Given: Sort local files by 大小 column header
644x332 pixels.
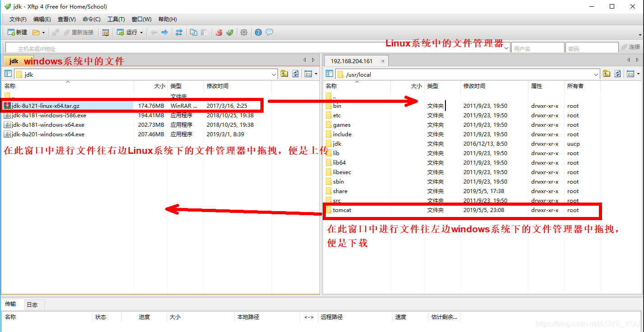Looking at the screenshot, I should (150, 86).
